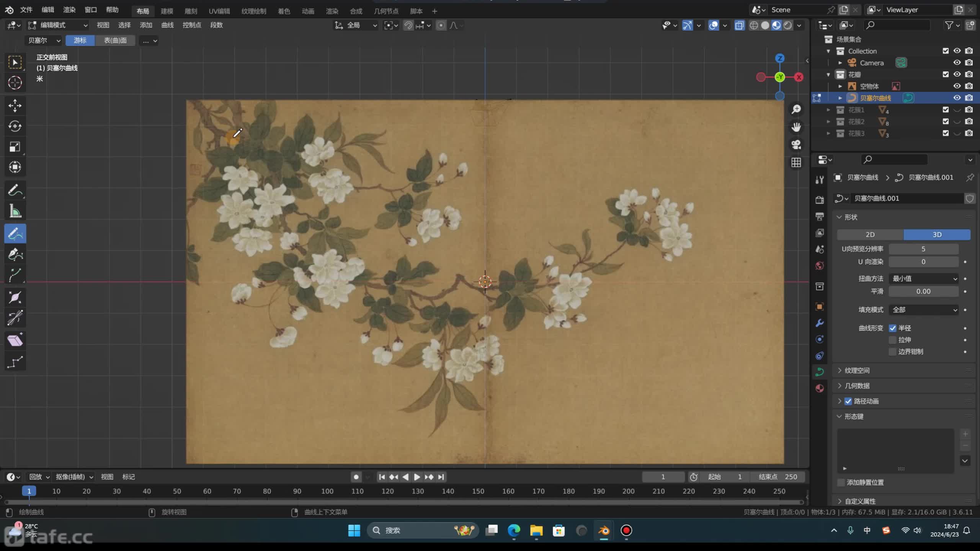The height and width of the screenshot is (551, 980).
Task: Select the Shear tool
Action: [x=15, y=341]
